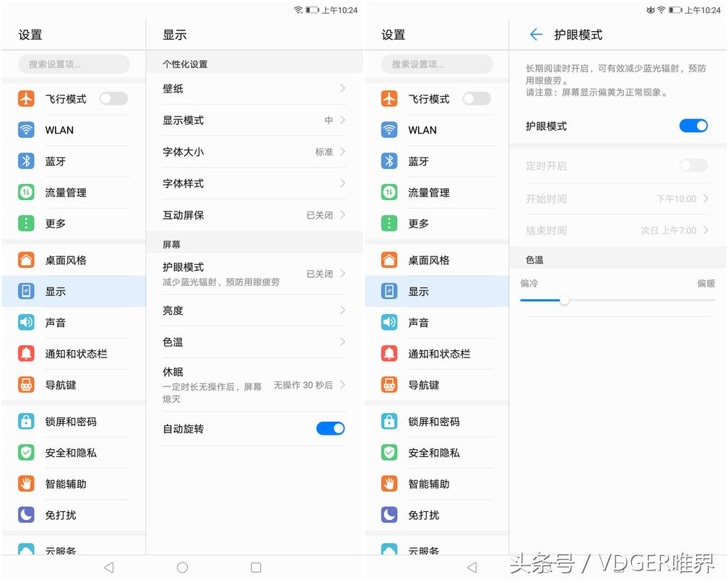Select the 安全和隐私 security icon
Image resolution: width=728 pixels, height=582 pixels.
[x=27, y=453]
